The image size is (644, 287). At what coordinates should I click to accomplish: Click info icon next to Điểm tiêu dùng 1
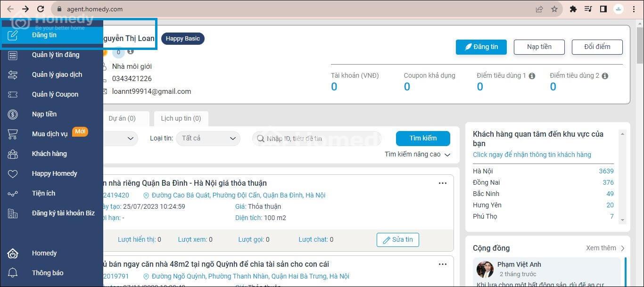pos(532,76)
